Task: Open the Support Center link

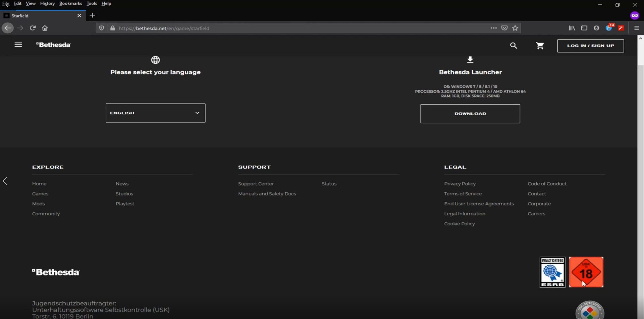Action: pos(256,184)
